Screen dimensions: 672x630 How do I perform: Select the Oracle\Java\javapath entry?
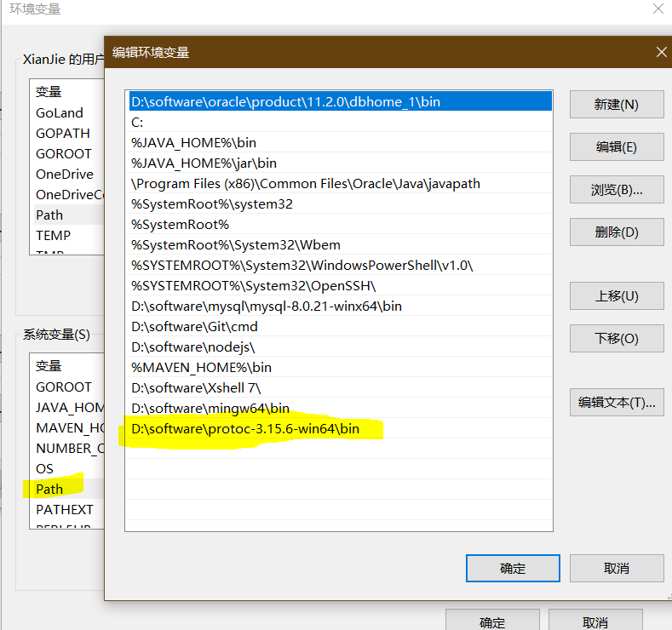point(341,183)
